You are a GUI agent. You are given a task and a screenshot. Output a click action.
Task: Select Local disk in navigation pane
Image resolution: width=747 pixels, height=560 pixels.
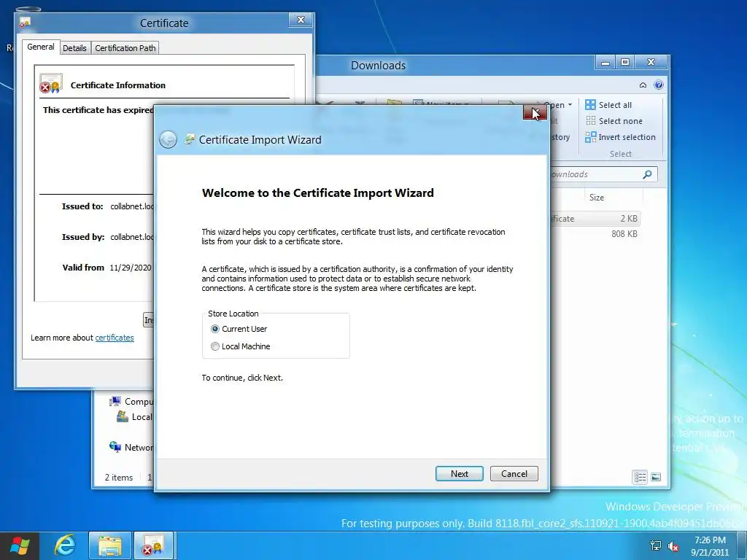coord(135,416)
